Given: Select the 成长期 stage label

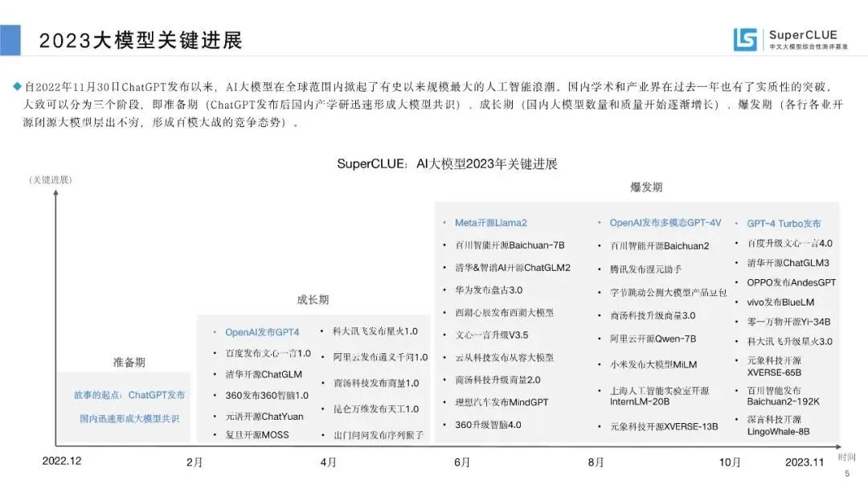Looking at the screenshot, I should pyautogui.click(x=313, y=299).
